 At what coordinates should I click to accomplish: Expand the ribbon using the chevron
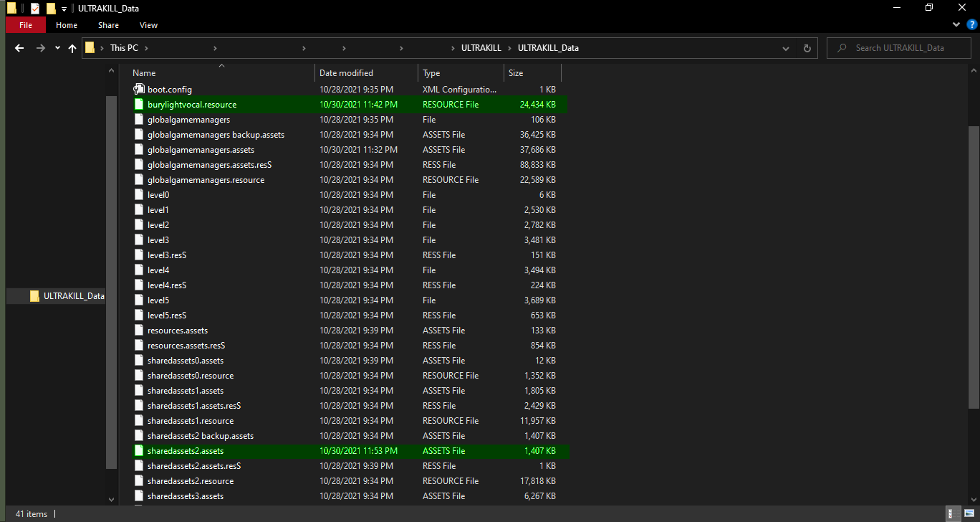tap(956, 25)
